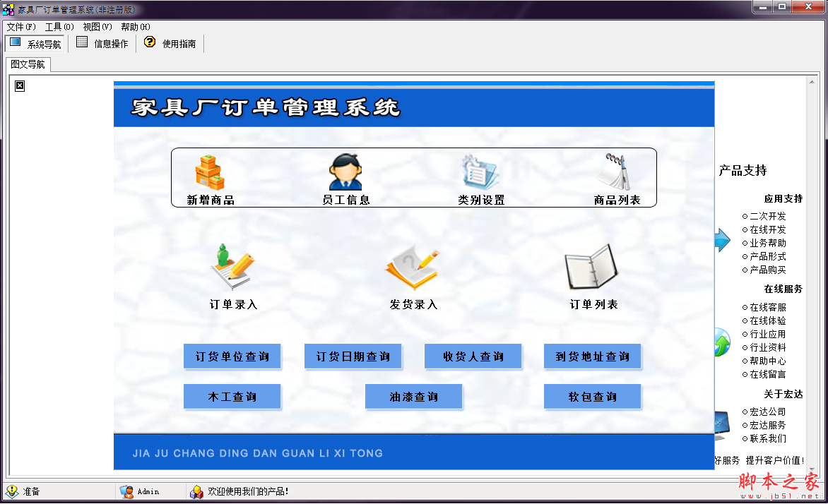Image resolution: width=828 pixels, height=504 pixels.
Task: Click the 产品支持 heading
Action: [x=743, y=170]
